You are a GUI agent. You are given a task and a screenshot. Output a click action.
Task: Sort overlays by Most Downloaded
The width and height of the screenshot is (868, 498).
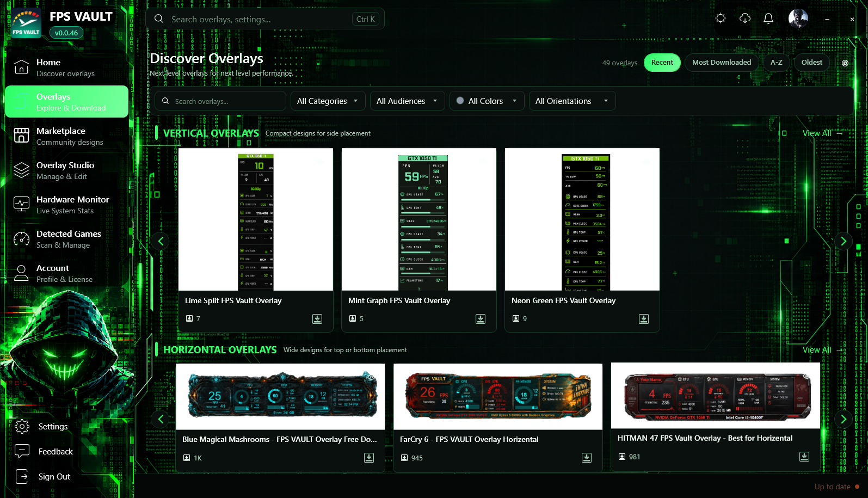click(722, 63)
